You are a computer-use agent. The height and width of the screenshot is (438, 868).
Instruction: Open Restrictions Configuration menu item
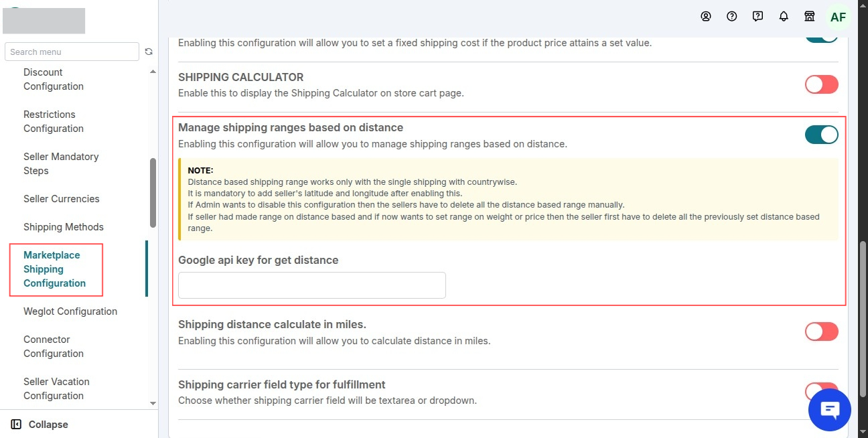point(54,121)
